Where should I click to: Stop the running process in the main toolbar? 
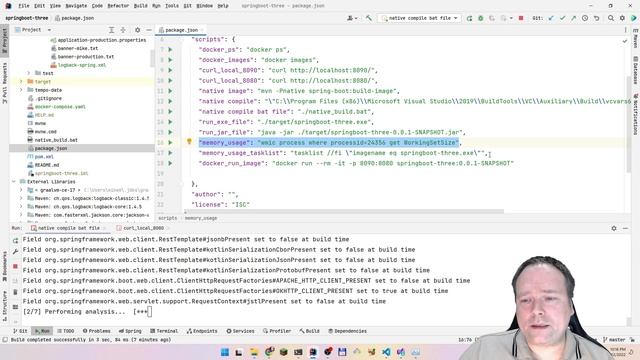[521, 18]
